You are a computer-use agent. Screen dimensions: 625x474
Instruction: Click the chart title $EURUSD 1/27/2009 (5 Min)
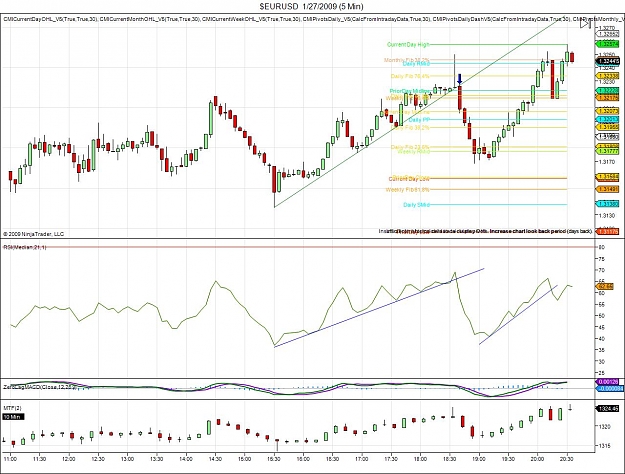click(311, 6)
